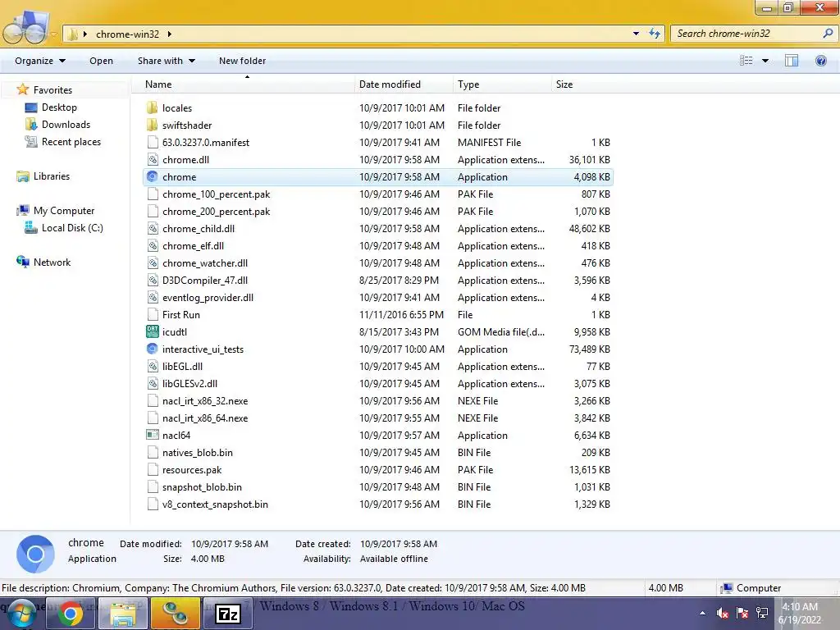Click the Open toolbar button
This screenshot has height=630, width=840.
tap(101, 61)
